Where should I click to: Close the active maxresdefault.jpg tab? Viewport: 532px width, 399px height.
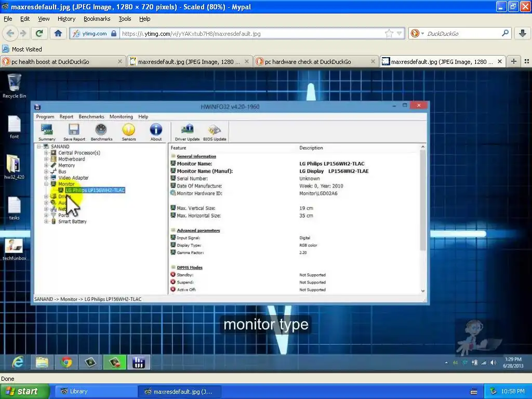tap(499, 61)
